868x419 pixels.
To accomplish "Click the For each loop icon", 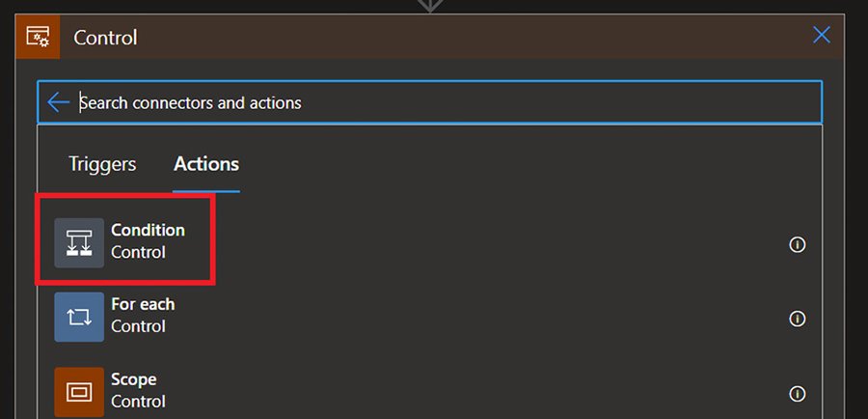I will coord(79,317).
